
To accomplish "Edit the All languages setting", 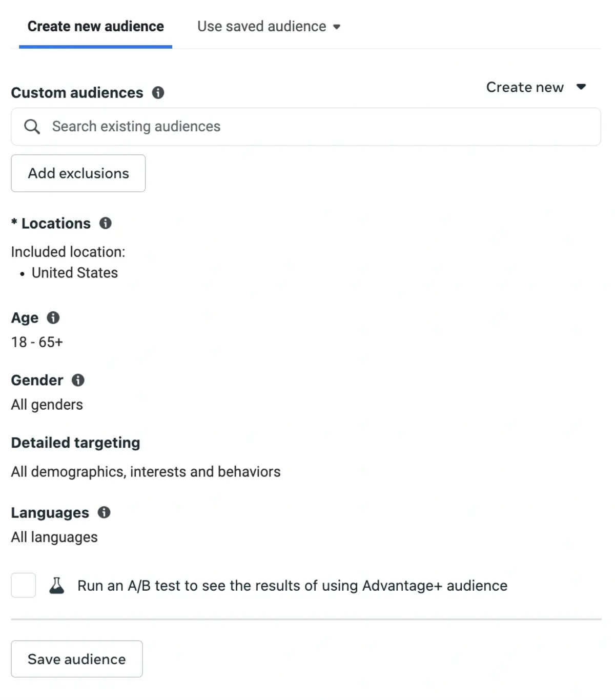I will click(54, 537).
